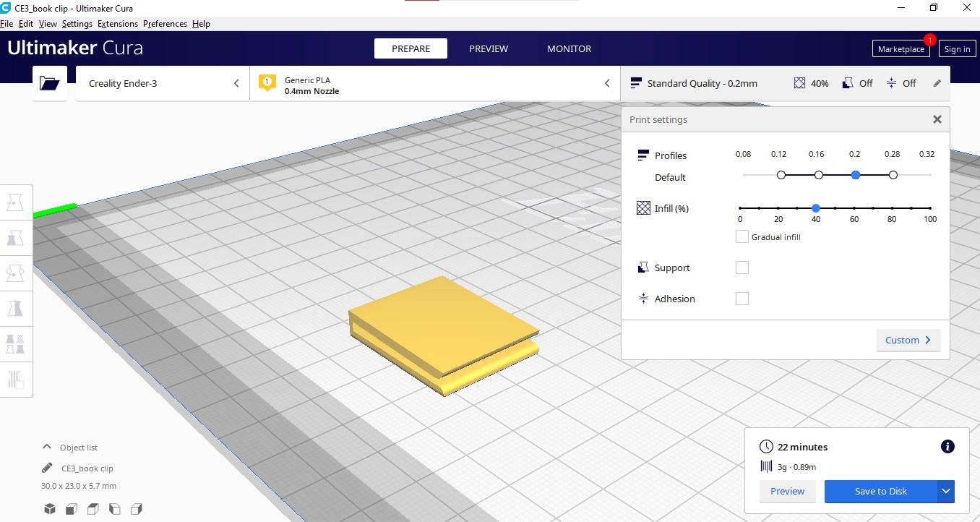Select the Mirror tool in left toolbar

[x=15, y=308]
